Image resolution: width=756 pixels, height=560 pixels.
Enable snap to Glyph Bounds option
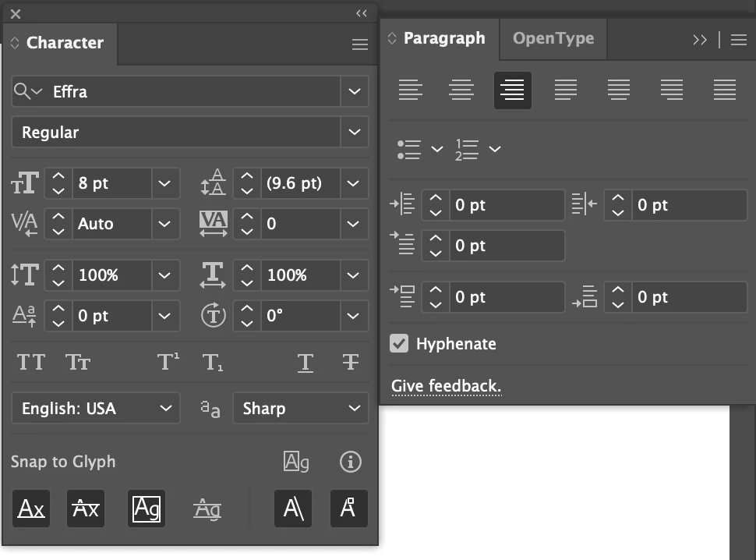pyautogui.click(x=147, y=509)
